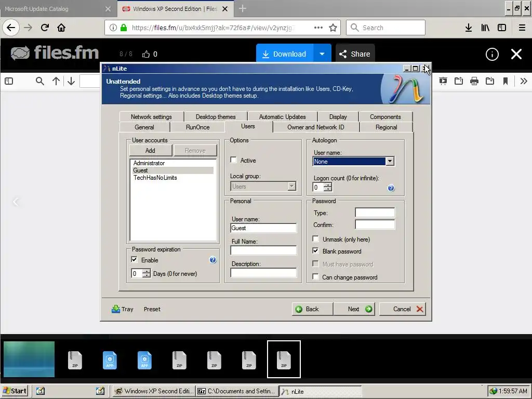Click the Next button in nLite
The height and width of the screenshot is (399, 532).
coord(354,309)
